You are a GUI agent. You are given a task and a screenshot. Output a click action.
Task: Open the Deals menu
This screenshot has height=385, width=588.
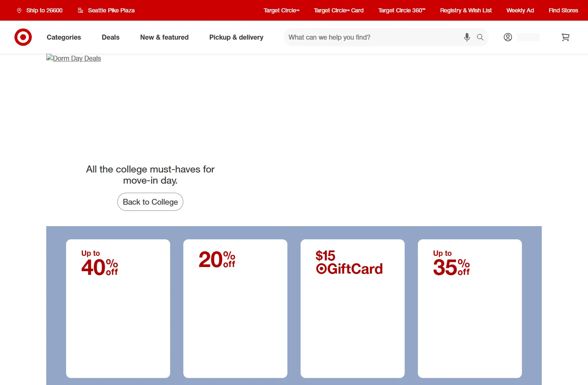(x=111, y=37)
